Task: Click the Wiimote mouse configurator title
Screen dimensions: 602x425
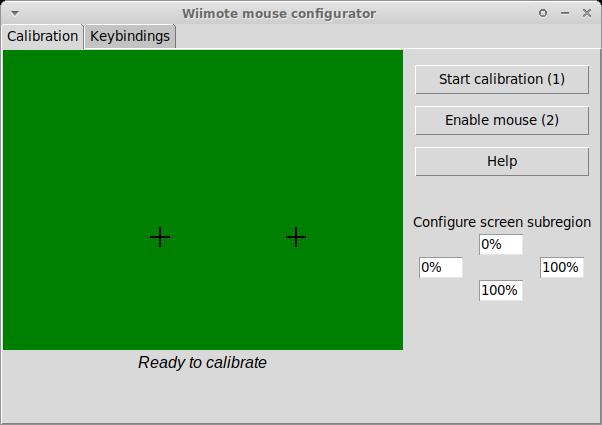Action: (x=279, y=14)
